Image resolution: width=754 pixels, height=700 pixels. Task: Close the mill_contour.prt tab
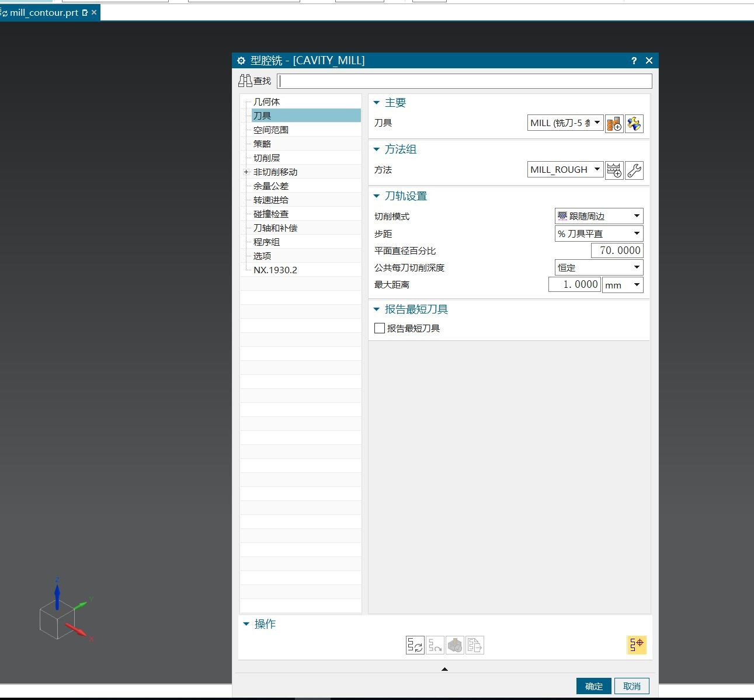(94, 12)
